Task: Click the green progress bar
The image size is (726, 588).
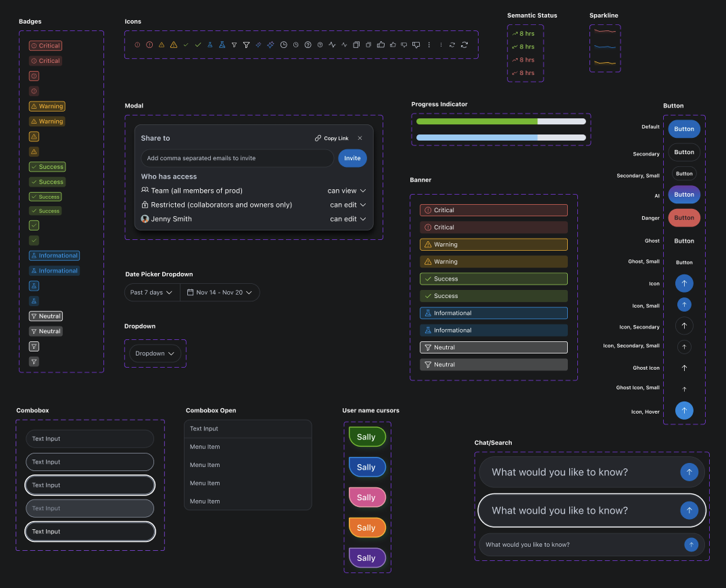Action: (501, 121)
